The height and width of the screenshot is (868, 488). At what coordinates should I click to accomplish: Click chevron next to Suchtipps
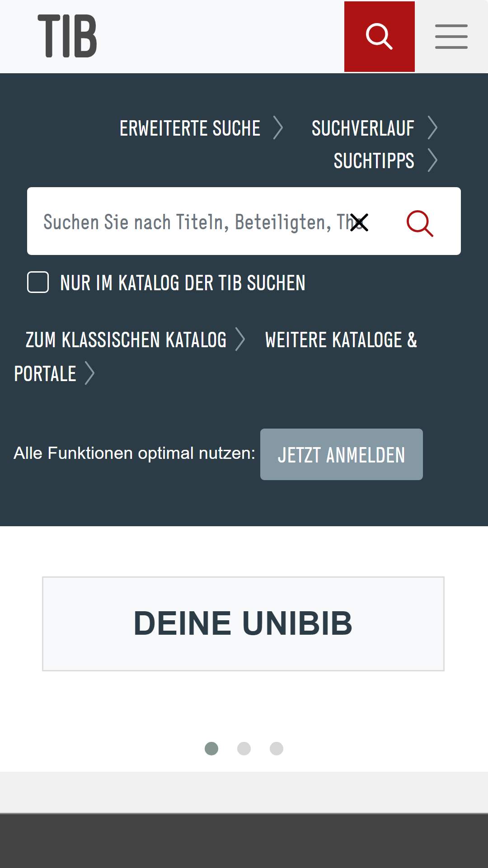click(432, 160)
